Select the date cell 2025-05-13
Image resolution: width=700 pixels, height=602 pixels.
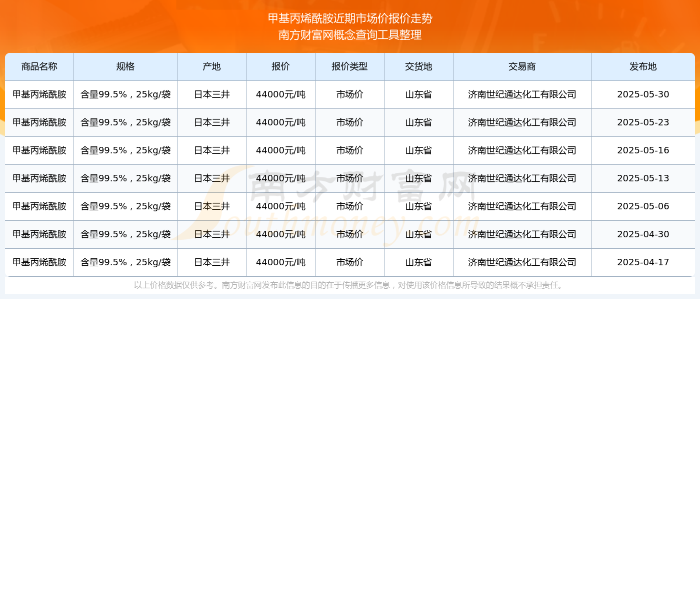643,178
